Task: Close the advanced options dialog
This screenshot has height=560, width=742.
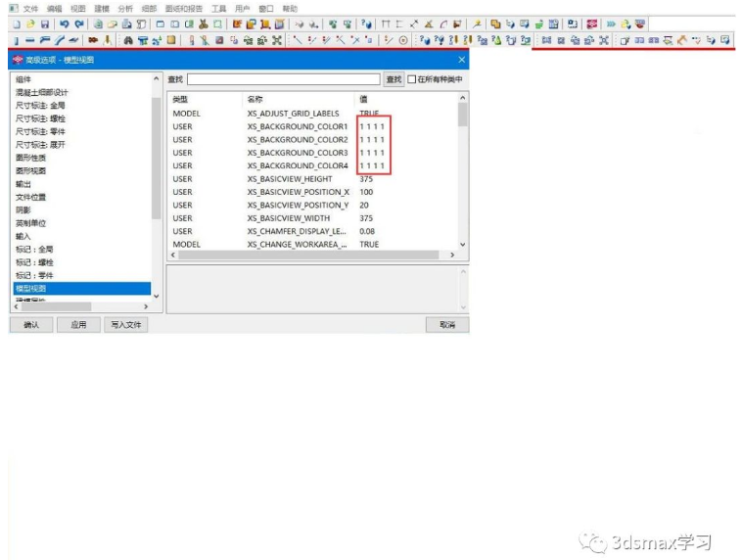Action: [462, 60]
